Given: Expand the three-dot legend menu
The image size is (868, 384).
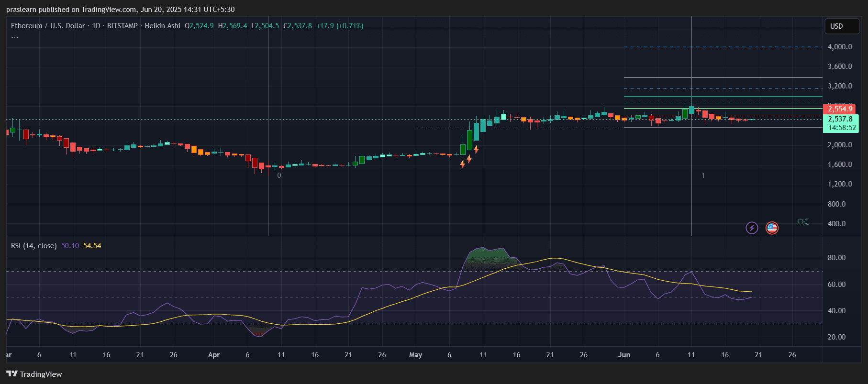Looking at the screenshot, I should tap(15, 38).
